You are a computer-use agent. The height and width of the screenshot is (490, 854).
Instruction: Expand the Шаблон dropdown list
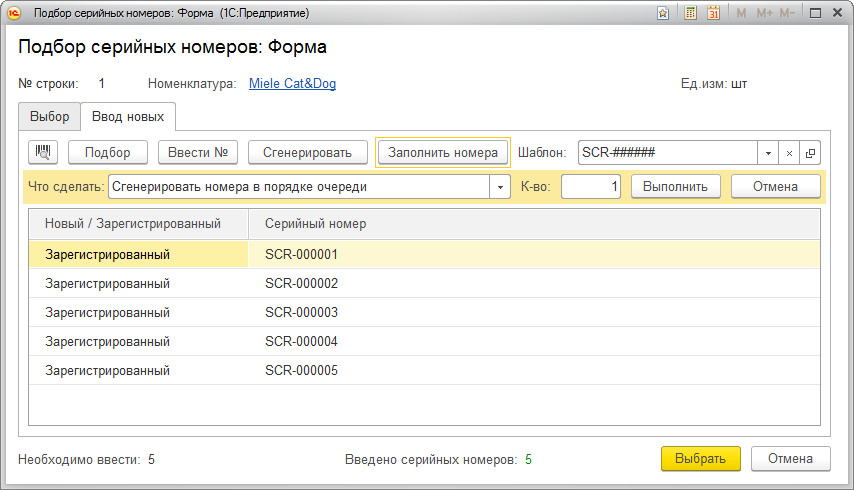767,153
